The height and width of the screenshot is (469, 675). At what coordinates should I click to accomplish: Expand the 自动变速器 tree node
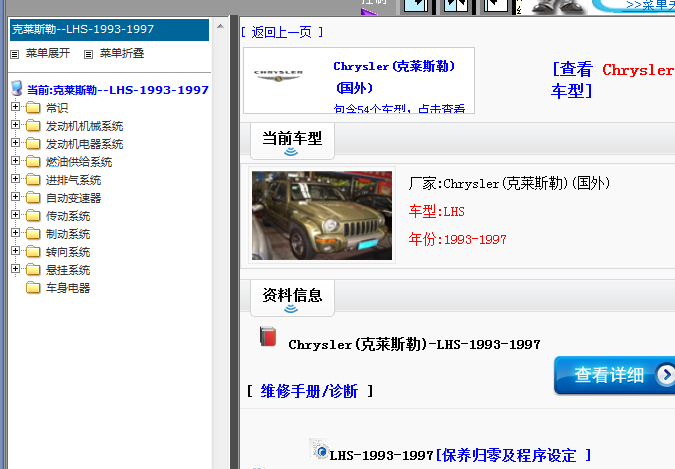pyautogui.click(x=15, y=196)
